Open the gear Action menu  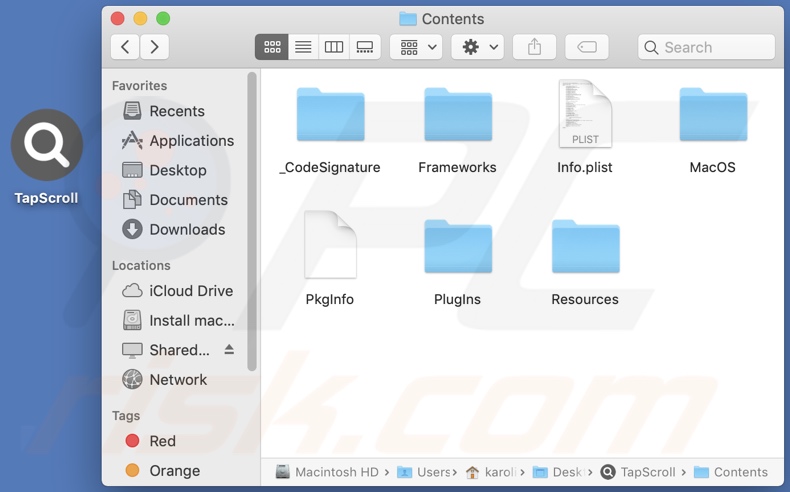pyautogui.click(x=478, y=47)
